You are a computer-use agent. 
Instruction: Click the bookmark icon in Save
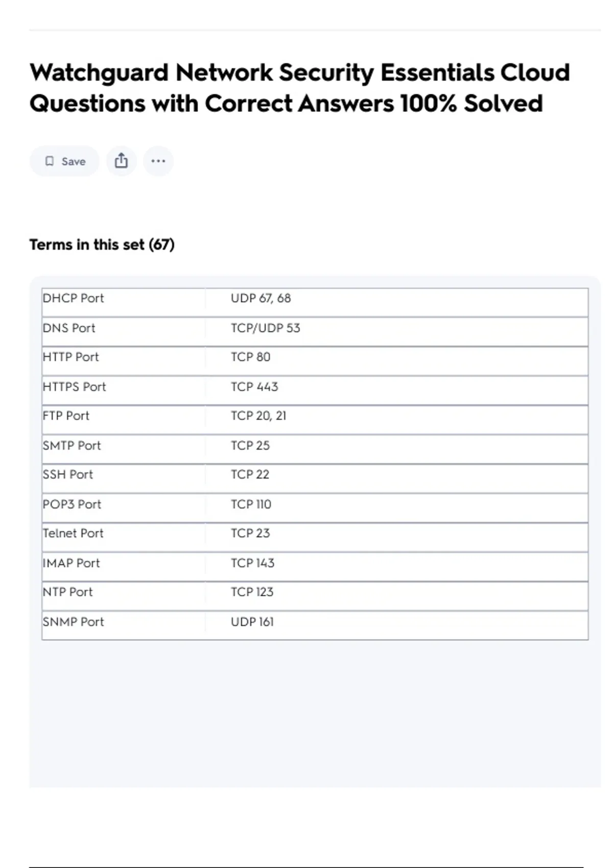[x=50, y=161]
